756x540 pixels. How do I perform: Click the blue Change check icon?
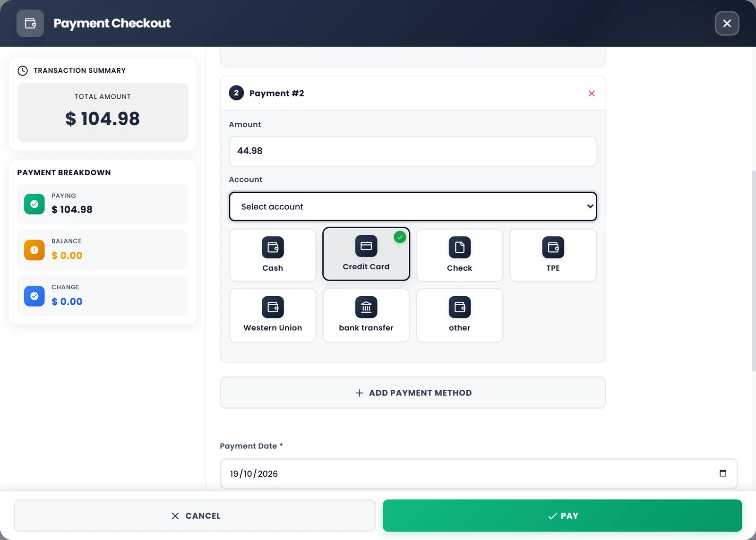click(x=34, y=296)
